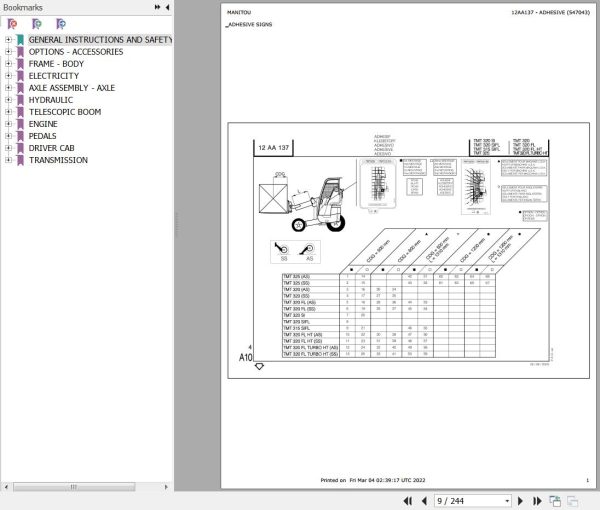Click the bookmark icon beside OPTIONS - ACCESSORIES
Image resolution: width=600 pixels, height=510 pixels.
tap(20, 52)
